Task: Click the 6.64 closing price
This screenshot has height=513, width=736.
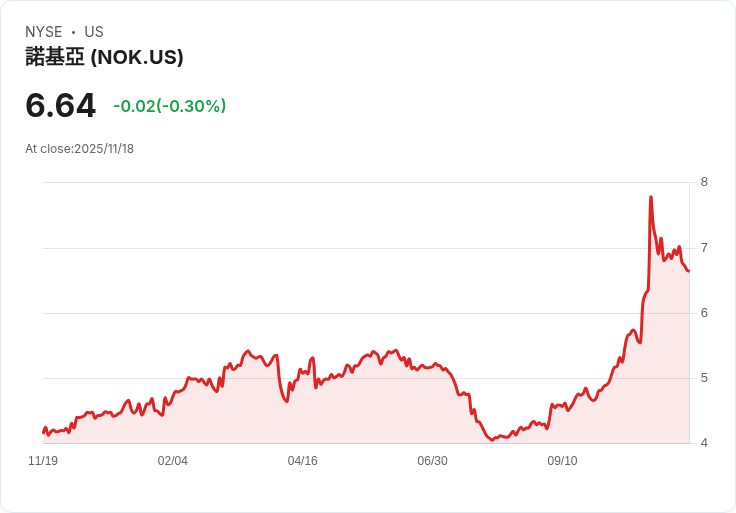Action: pos(60,105)
